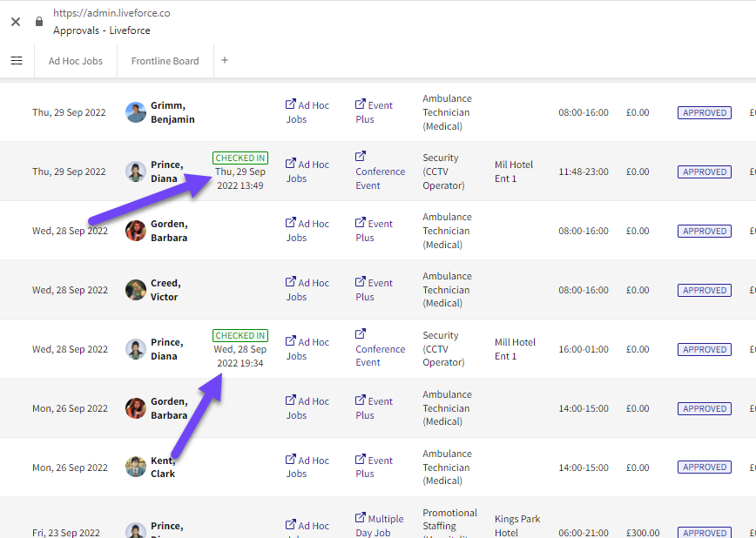The width and height of the screenshot is (756, 538).
Task: Open Event Plus link in Kent row
Action: [374, 467]
